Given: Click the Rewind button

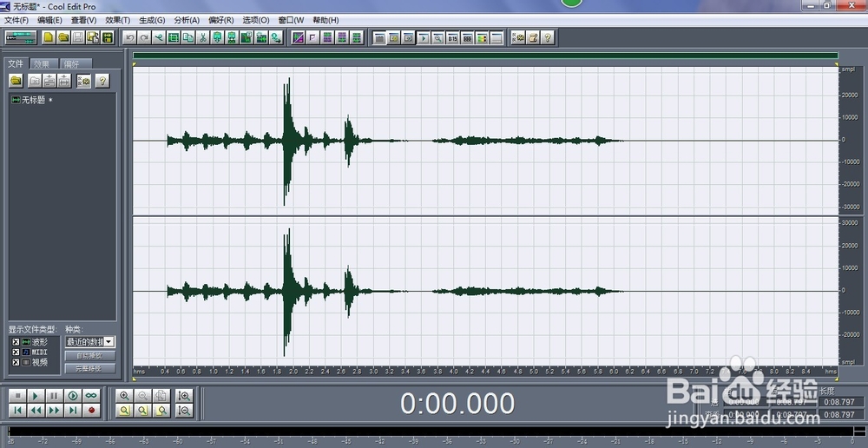Looking at the screenshot, I should (36, 411).
